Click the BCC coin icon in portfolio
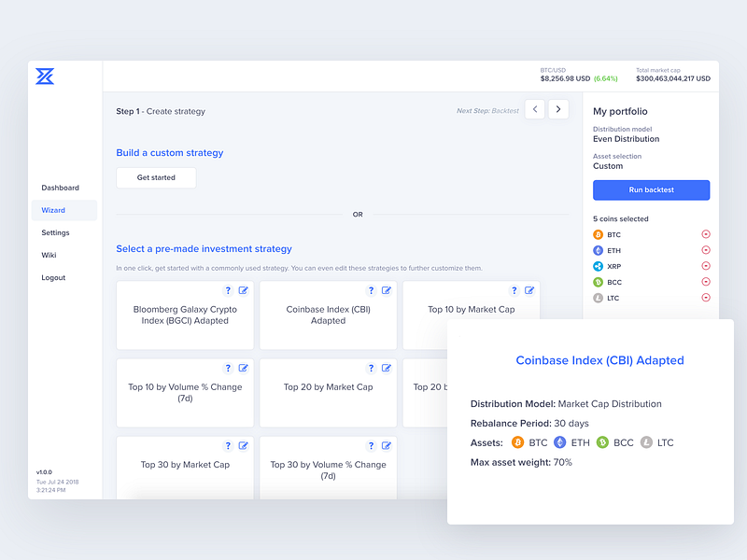 click(598, 282)
